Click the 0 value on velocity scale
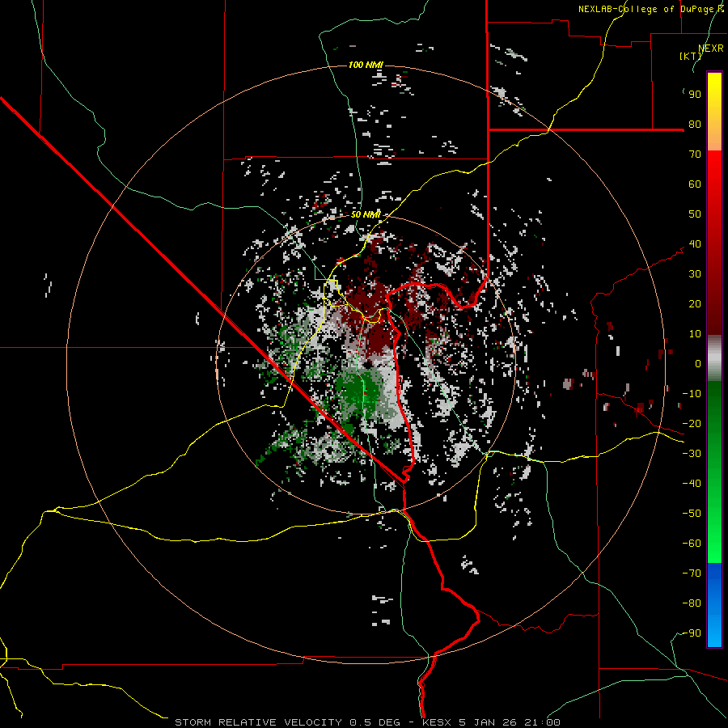Viewport: 728px width, 728px height. (698, 364)
